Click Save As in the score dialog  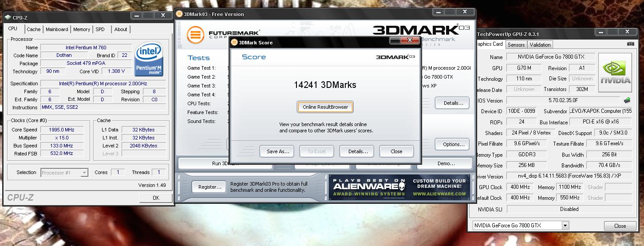[278, 151]
